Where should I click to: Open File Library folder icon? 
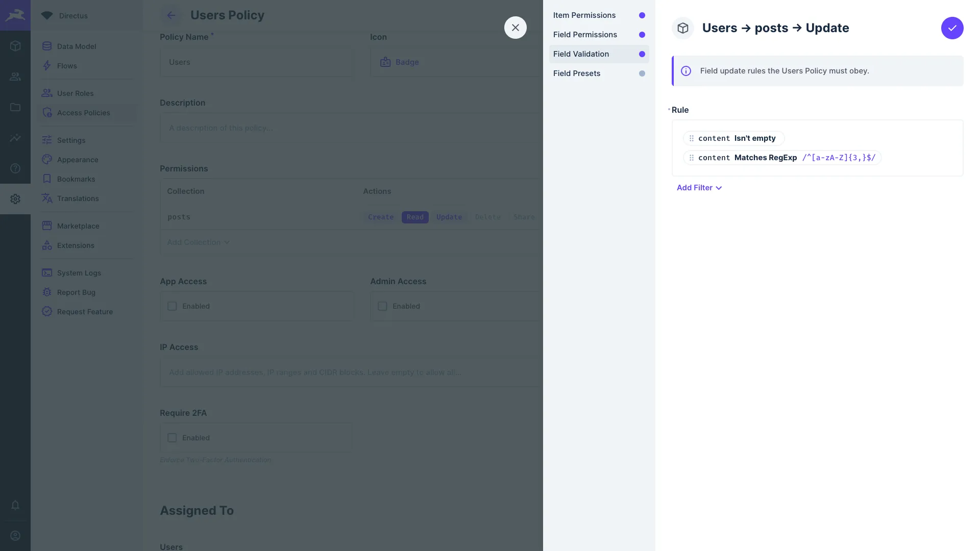tap(15, 107)
